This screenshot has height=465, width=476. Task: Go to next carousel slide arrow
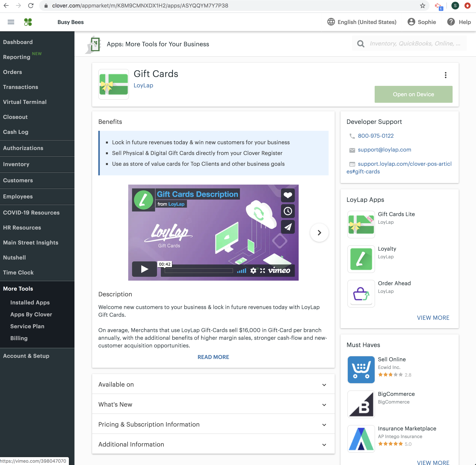319,233
